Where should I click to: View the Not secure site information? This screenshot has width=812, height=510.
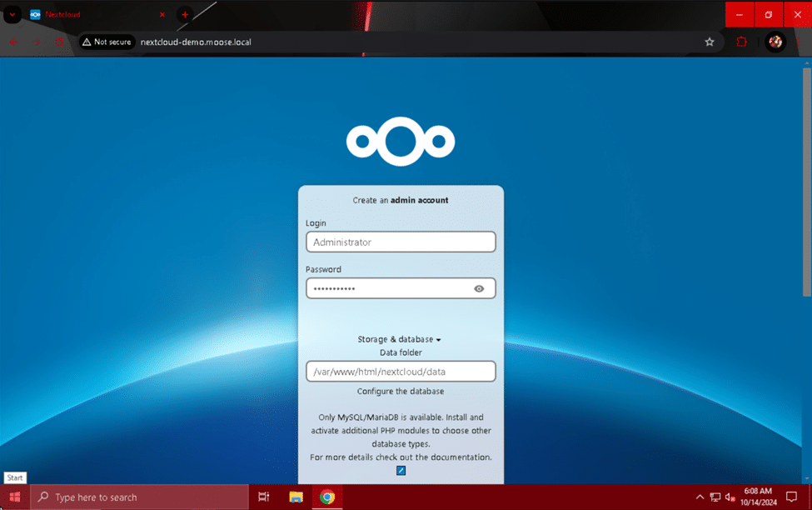(107, 42)
